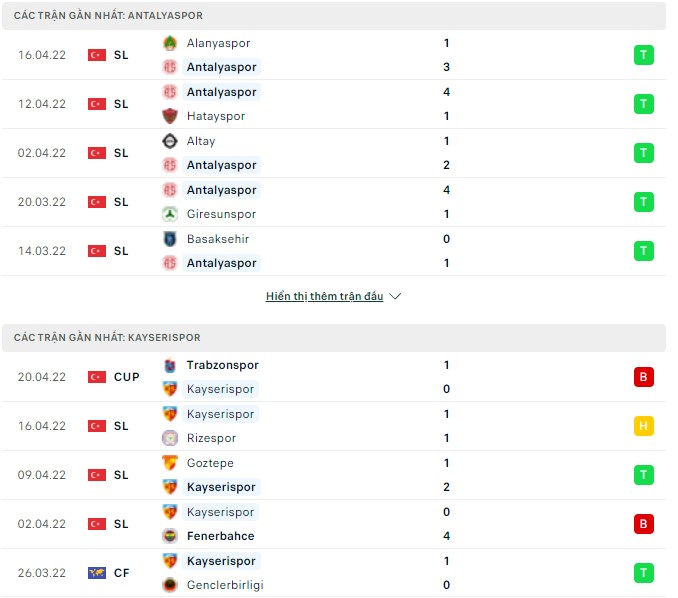Click the red B result badge for Trabzonspor match
The width and height of the screenshot is (678, 598).
(x=644, y=377)
